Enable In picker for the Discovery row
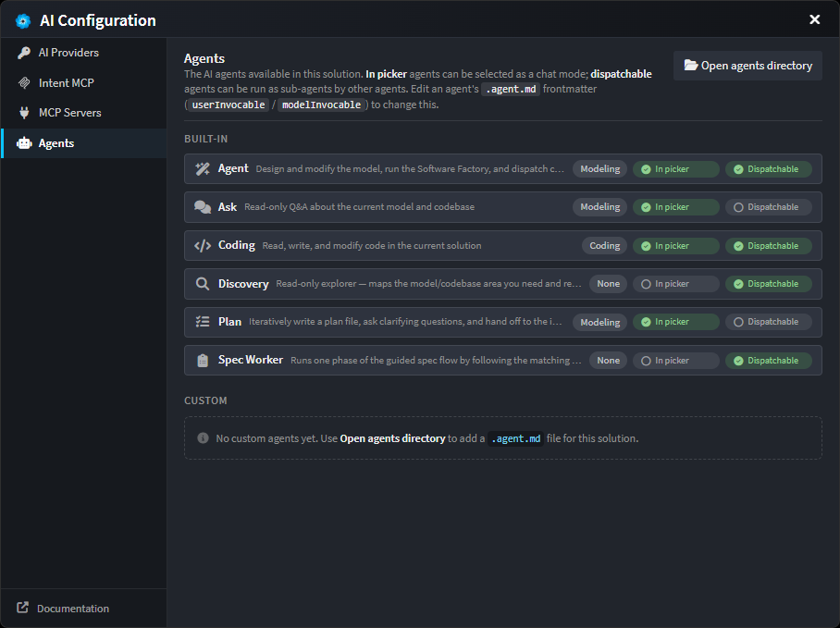Image resolution: width=840 pixels, height=628 pixels. (x=676, y=284)
